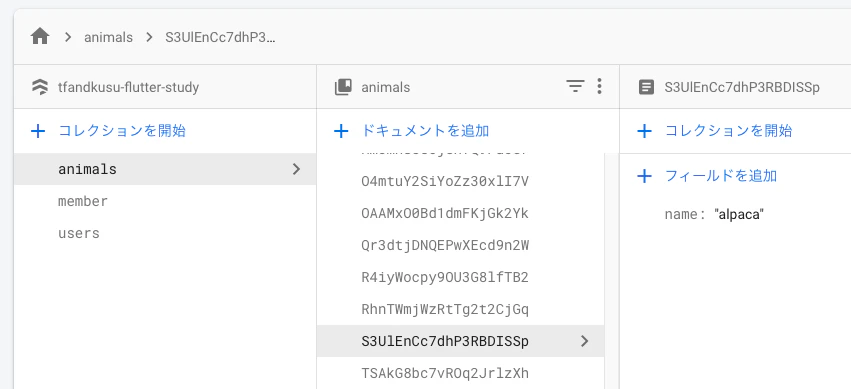Click the S3UlEnCc7dhP3RBDISSp document header title
Screen dimensions: 851x389
pos(742,87)
